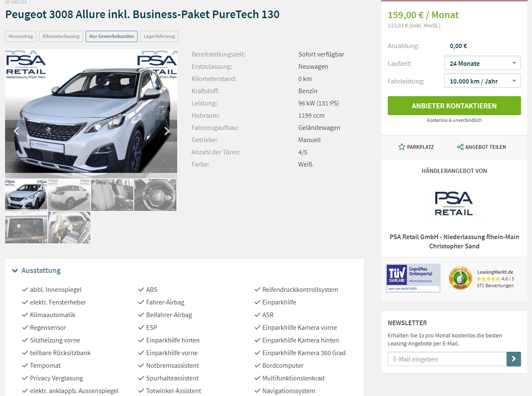Open the Laufzeit 24 Monate dropdown

pyautogui.click(x=483, y=63)
